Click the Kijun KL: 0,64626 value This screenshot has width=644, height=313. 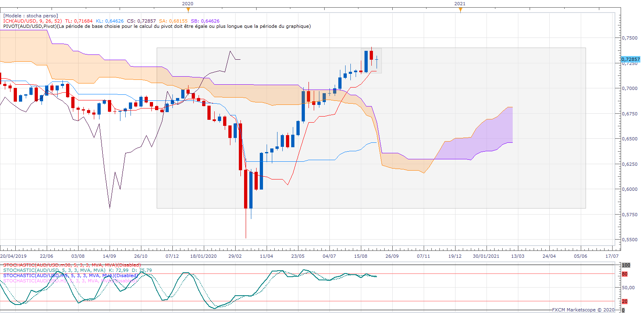click(110, 21)
